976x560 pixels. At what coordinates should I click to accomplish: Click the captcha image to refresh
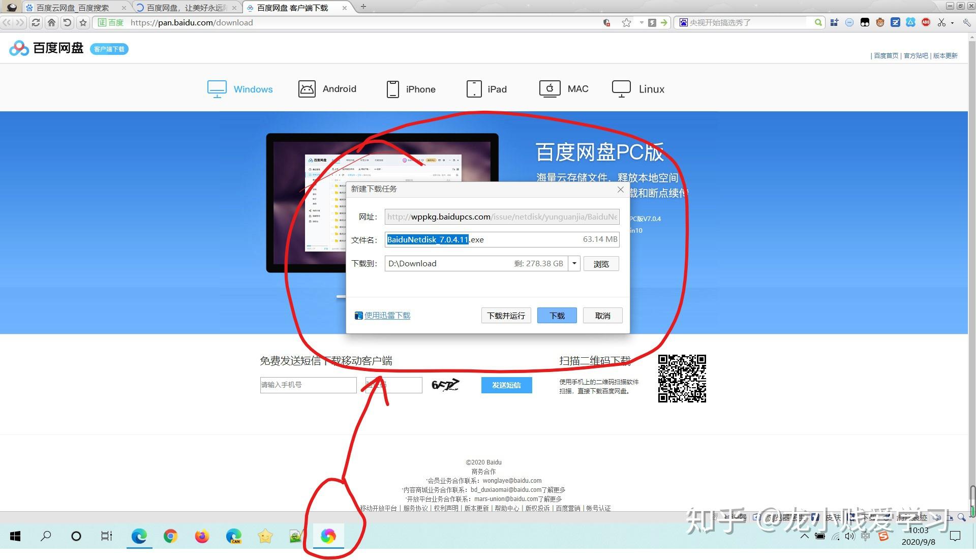(445, 385)
